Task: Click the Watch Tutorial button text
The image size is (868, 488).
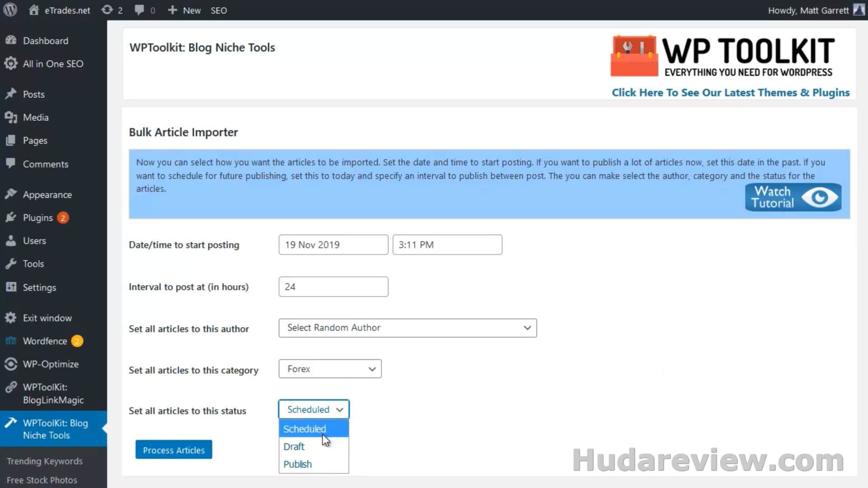Action: coord(773,197)
